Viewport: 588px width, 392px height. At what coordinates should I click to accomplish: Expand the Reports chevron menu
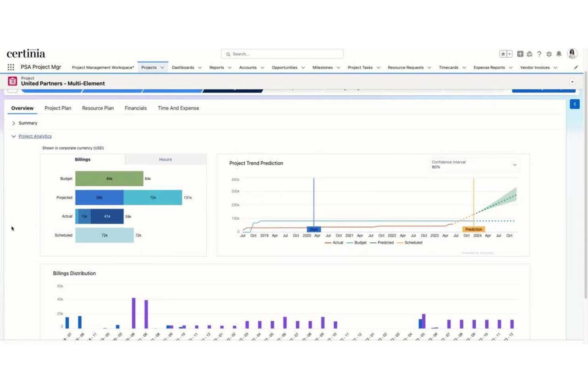click(230, 68)
